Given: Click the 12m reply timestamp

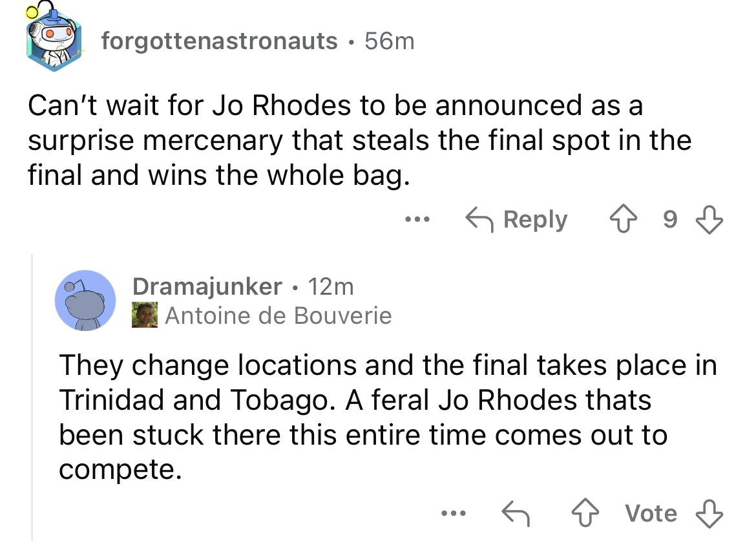Looking at the screenshot, I should tap(331, 286).
